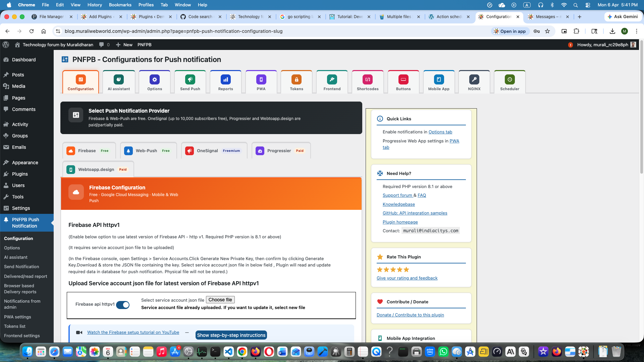Toggle the Firebase api httpv1 switch
The width and height of the screenshot is (644, 362).
[x=123, y=305]
